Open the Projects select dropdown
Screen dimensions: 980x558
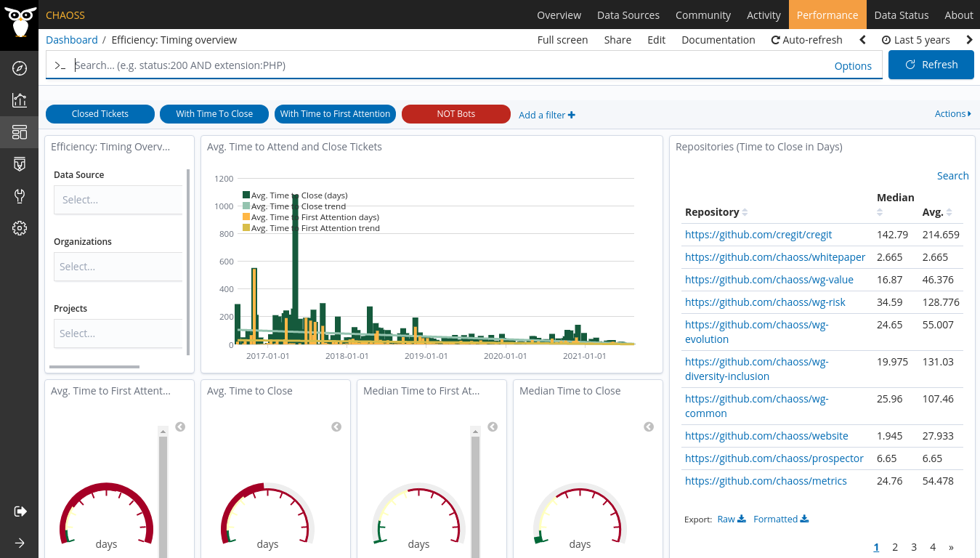(118, 333)
